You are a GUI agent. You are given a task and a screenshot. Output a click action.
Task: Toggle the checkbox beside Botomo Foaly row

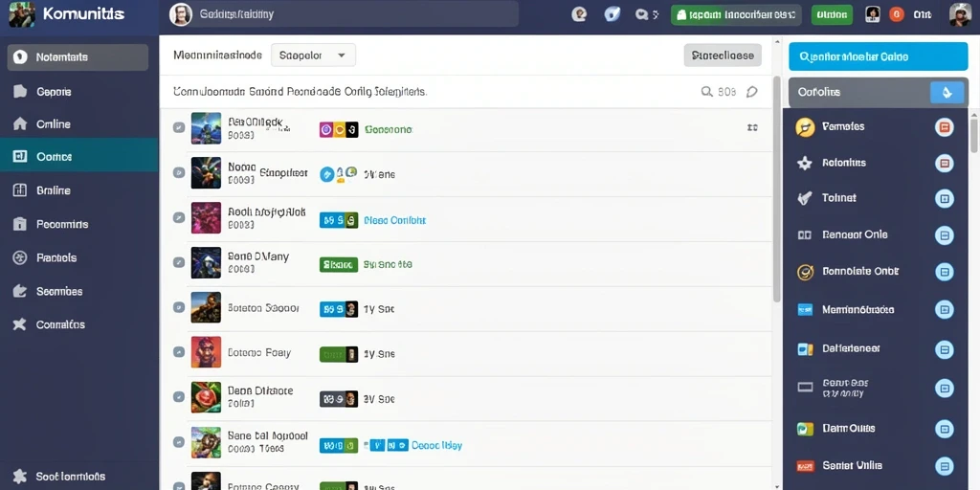(x=179, y=352)
